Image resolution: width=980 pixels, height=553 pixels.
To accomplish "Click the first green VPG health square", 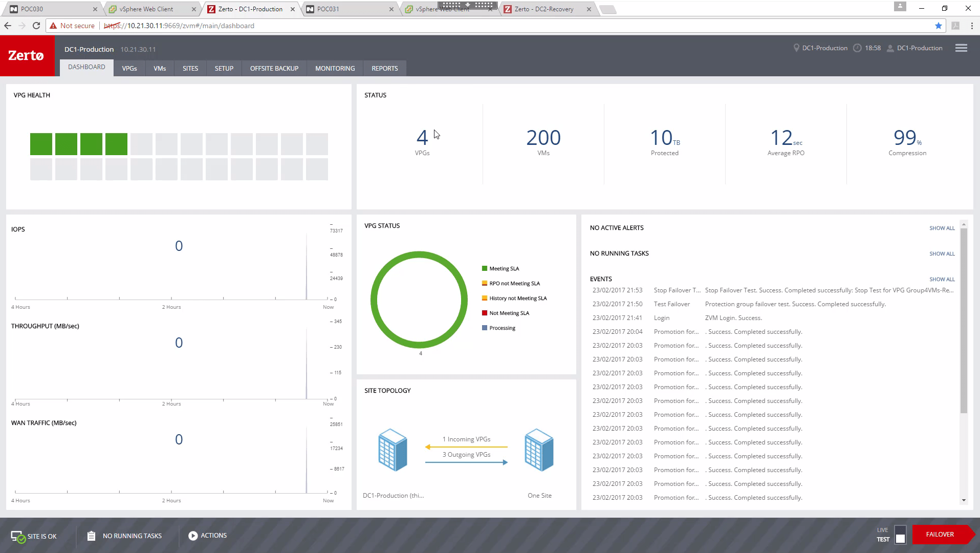I will (x=41, y=144).
